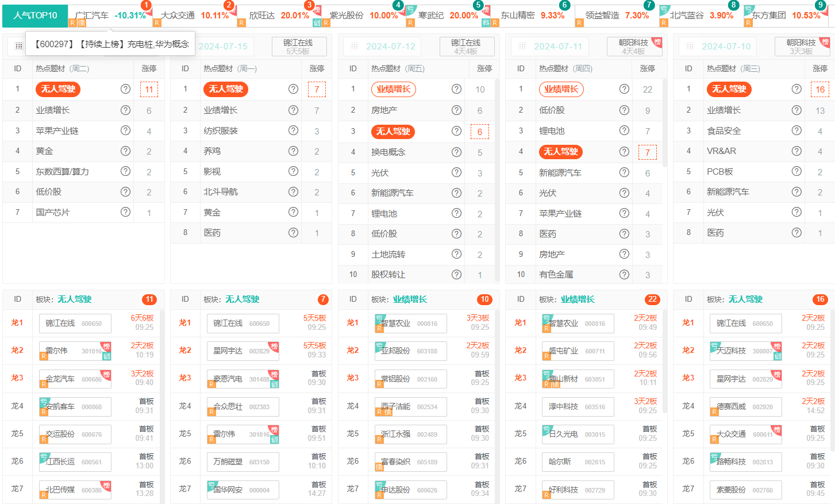Click help icon for 国产芯片 row
The image size is (835, 504).
pyautogui.click(x=125, y=212)
